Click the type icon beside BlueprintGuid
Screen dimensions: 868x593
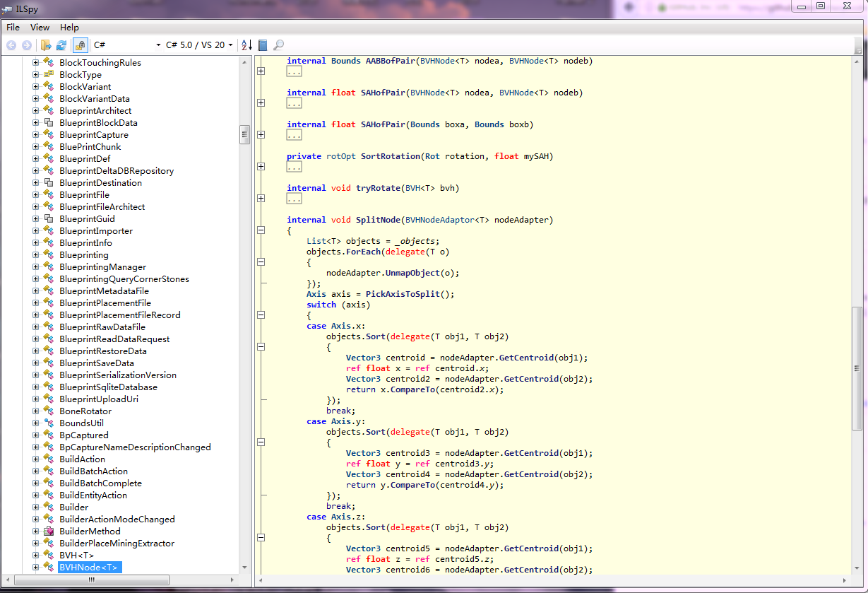(49, 219)
